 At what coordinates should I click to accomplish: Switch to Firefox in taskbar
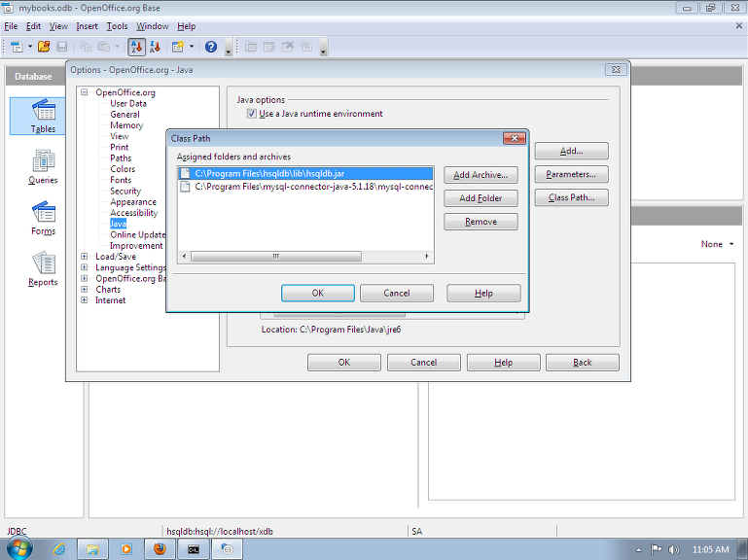160,549
